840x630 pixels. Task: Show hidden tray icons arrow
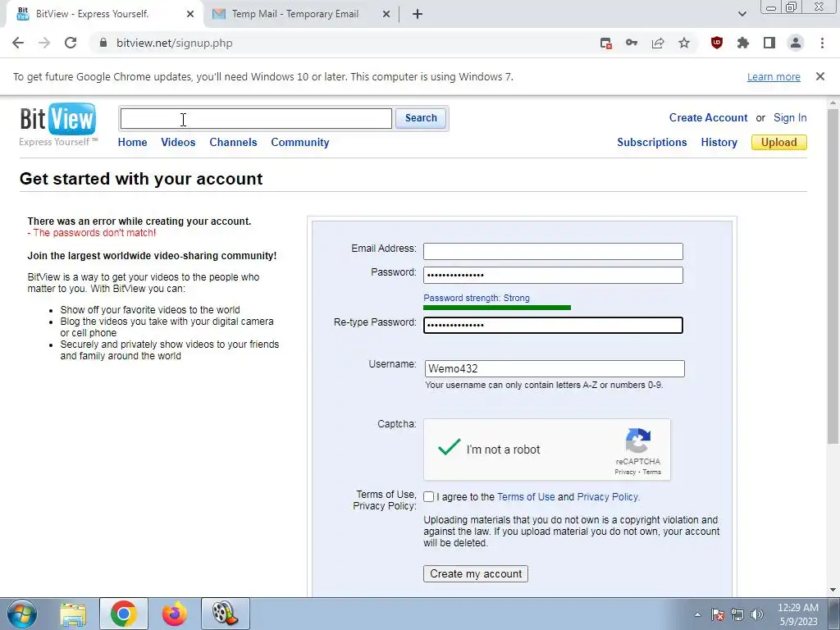point(697,614)
